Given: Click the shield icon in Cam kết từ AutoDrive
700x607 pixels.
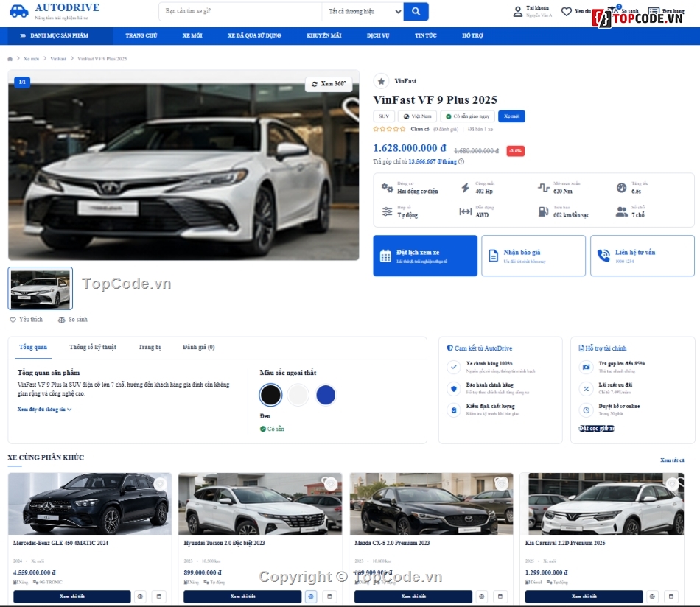Looking at the screenshot, I should [x=449, y=348].
